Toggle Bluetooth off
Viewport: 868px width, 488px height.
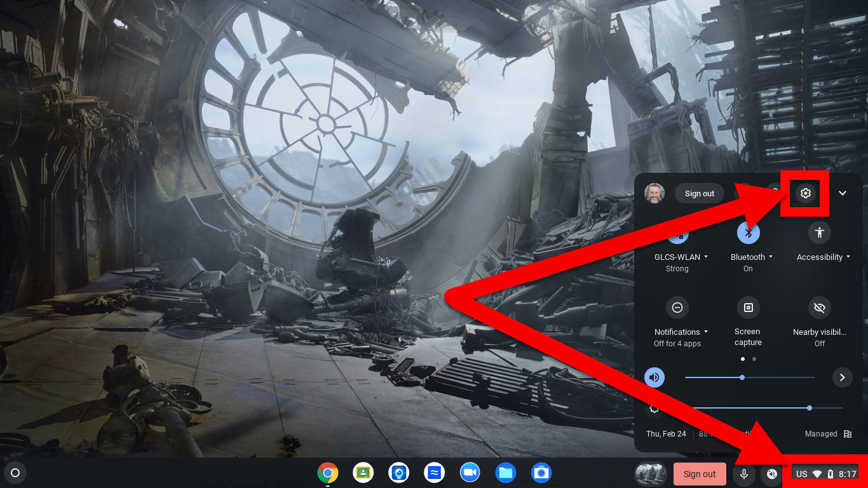click(x=749, y=233)
